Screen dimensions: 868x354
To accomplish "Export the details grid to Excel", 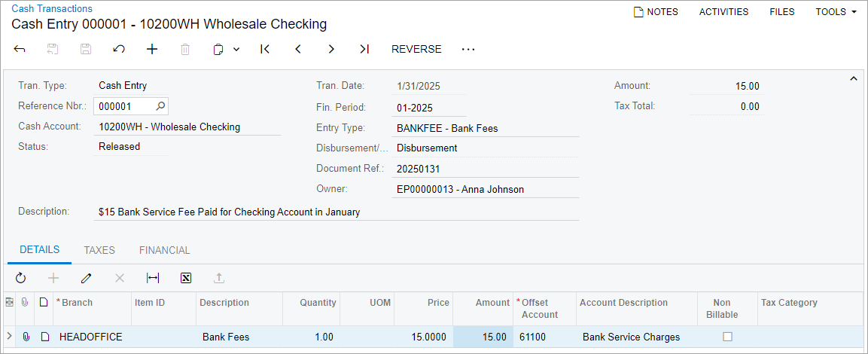I will (186, 278).
